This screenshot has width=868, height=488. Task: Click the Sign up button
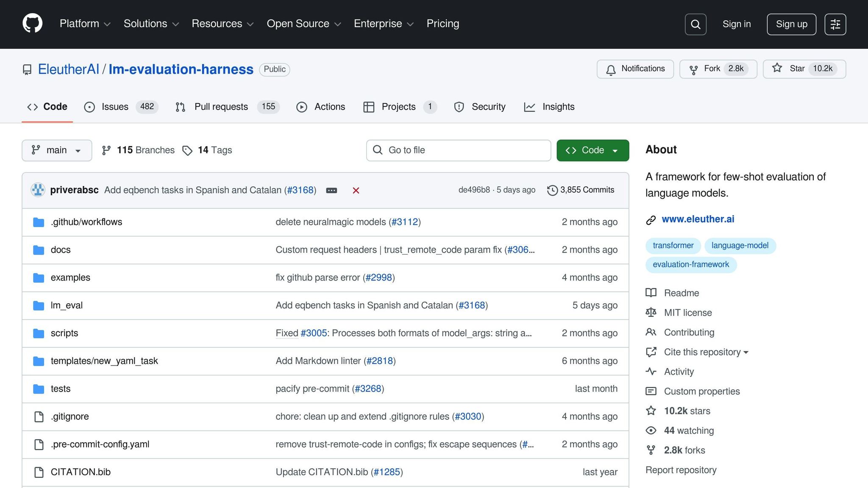click(x=791, y=24)
